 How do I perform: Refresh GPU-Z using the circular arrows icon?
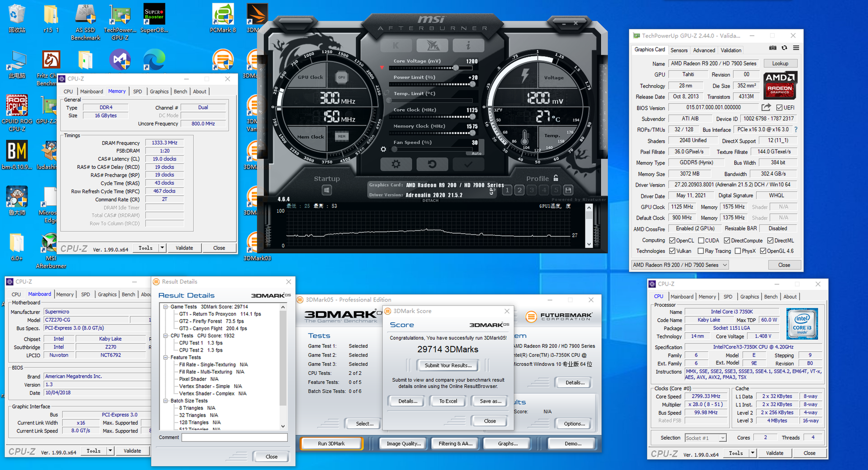pos(784,48)
